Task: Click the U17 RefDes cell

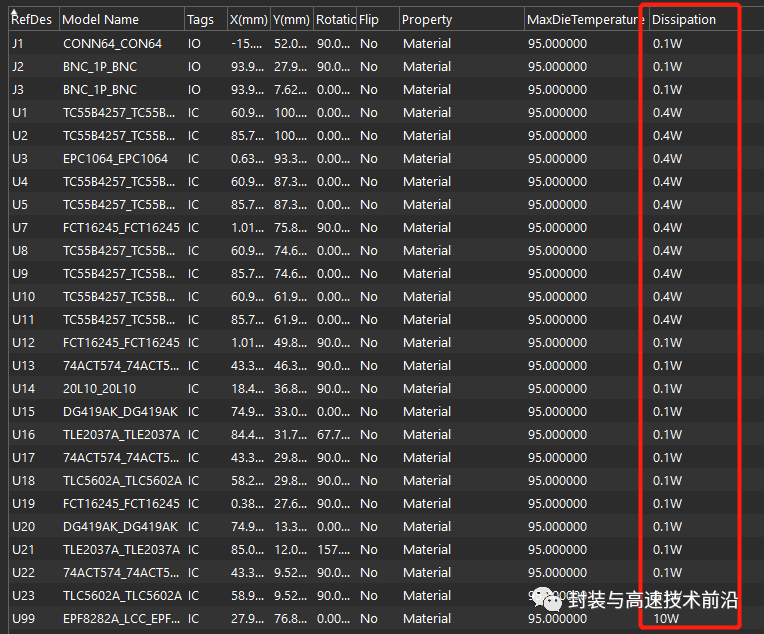Action: click(x=23, y=458)
